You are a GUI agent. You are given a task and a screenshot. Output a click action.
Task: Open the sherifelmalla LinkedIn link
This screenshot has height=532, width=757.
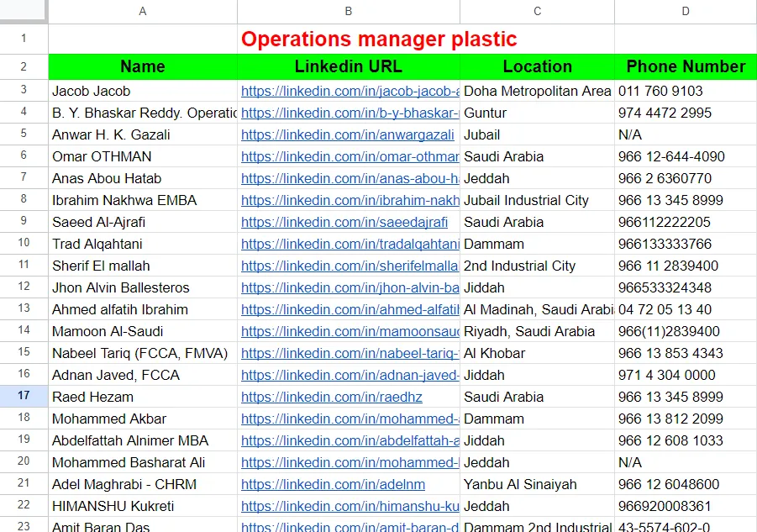pos(350,266)
